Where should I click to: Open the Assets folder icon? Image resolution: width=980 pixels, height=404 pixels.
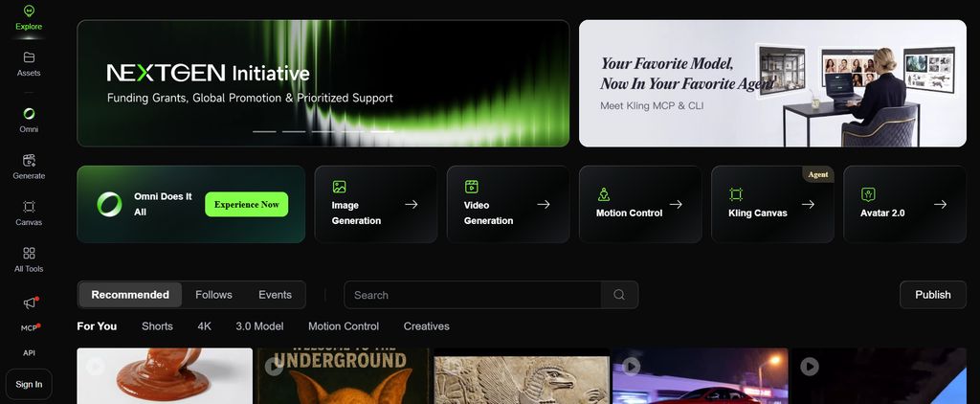tap(29, 57)
